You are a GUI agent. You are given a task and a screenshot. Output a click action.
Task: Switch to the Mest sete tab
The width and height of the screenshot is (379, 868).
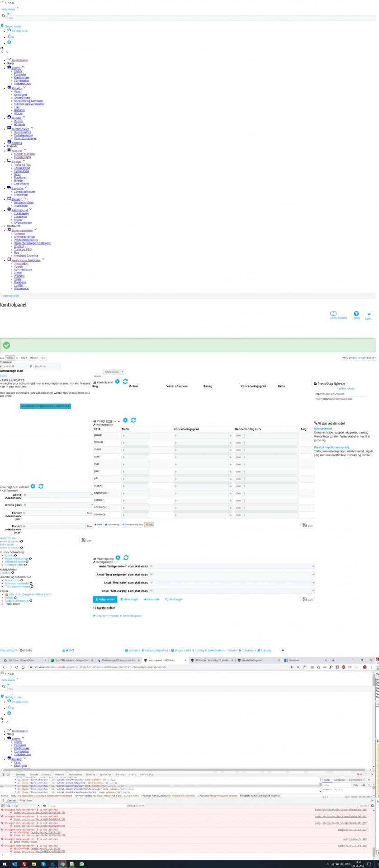152,599
